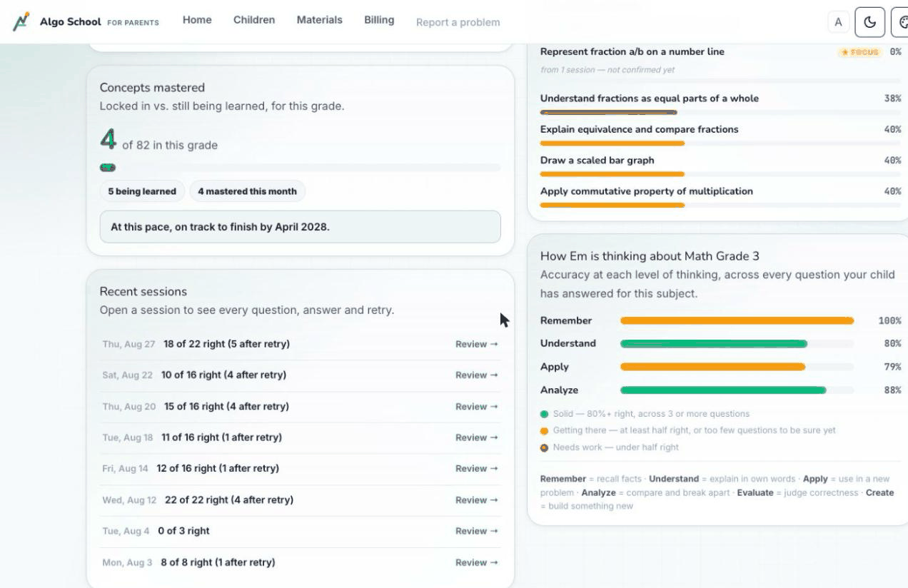Screen dimensions: 908x588
Task: Click the 38% fractions progress bar
Action: [720, 113]
